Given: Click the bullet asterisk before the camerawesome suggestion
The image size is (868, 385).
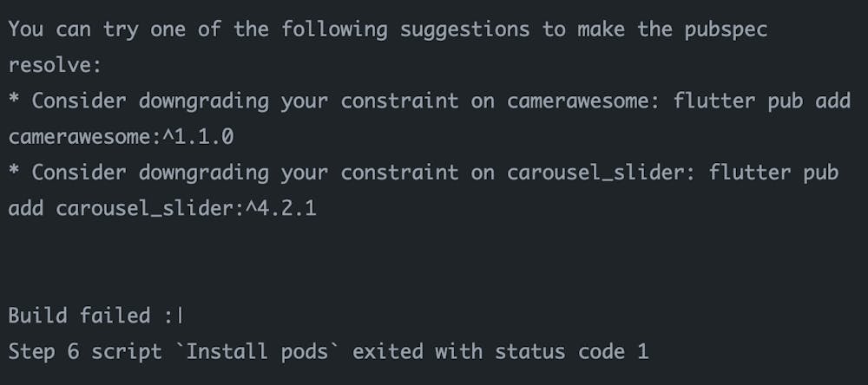Looking at the screenshot, I should click(x=15, y=101).
